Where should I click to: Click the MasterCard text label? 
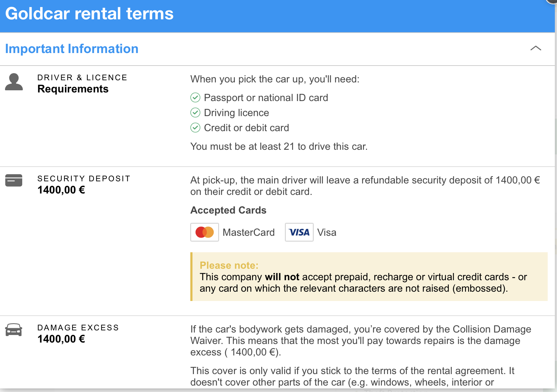(x=249, y=233)
